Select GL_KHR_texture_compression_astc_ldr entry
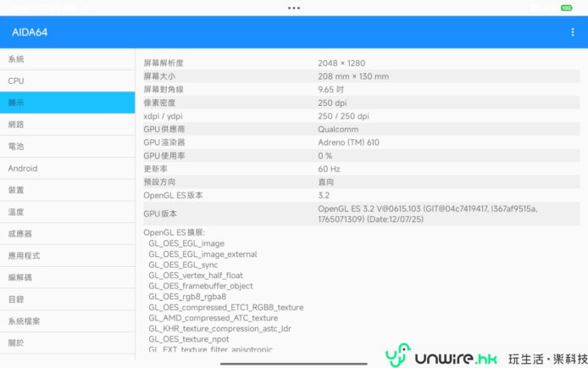This screenshot has height=368, width=588. [219, 328]
